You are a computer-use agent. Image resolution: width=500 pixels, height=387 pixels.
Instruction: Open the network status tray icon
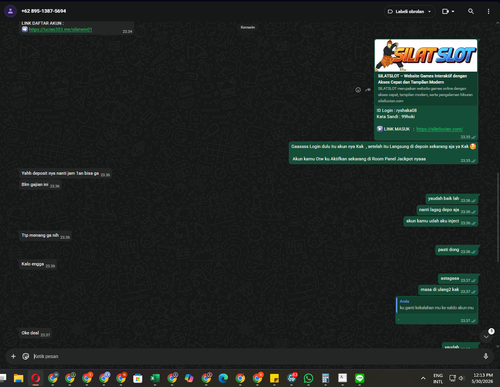point(452,378)
